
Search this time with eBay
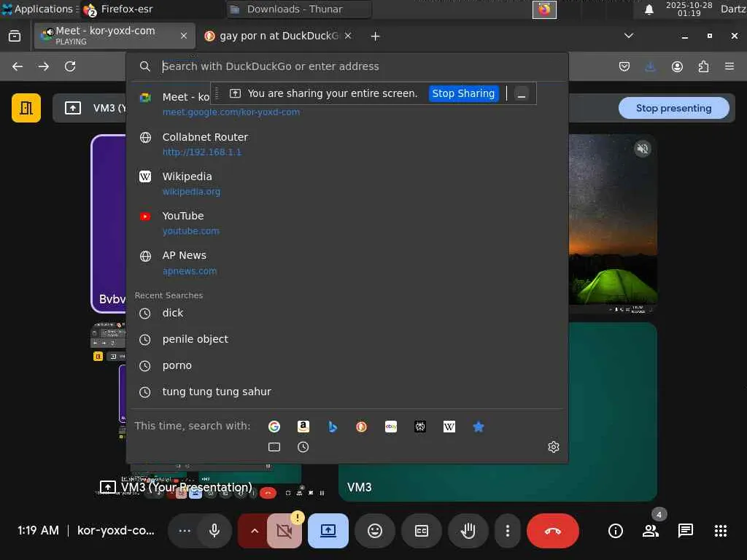(x=391, y=427)
